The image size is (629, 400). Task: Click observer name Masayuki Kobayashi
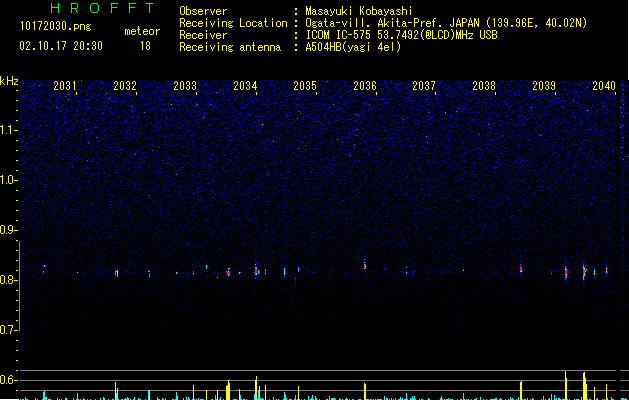(x=359, y=11)
